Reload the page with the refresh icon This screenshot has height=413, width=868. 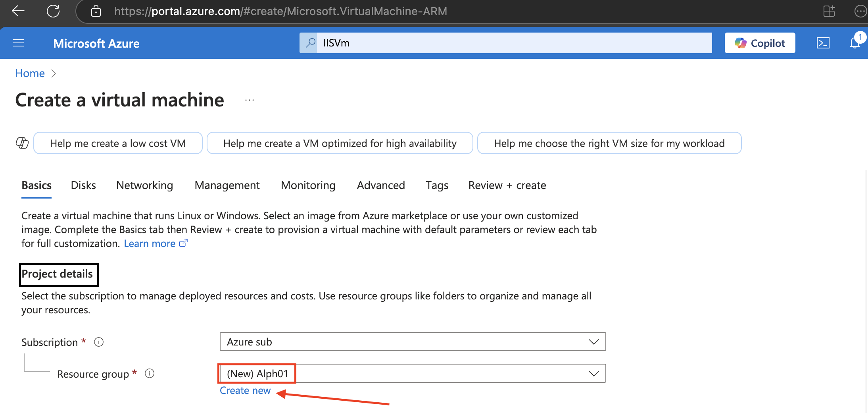(x=53, y=11)
